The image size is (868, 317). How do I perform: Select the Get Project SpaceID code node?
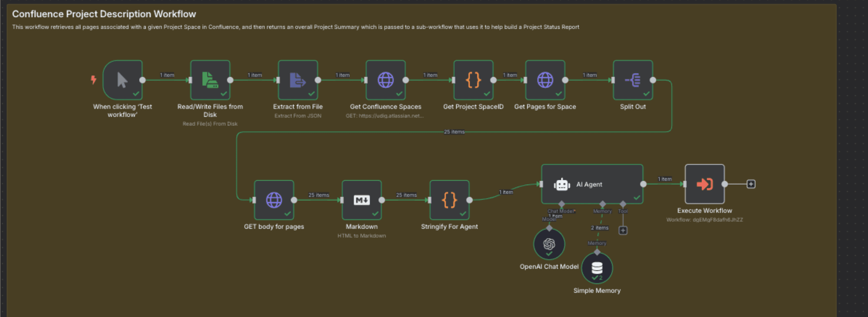coord(474,80)
